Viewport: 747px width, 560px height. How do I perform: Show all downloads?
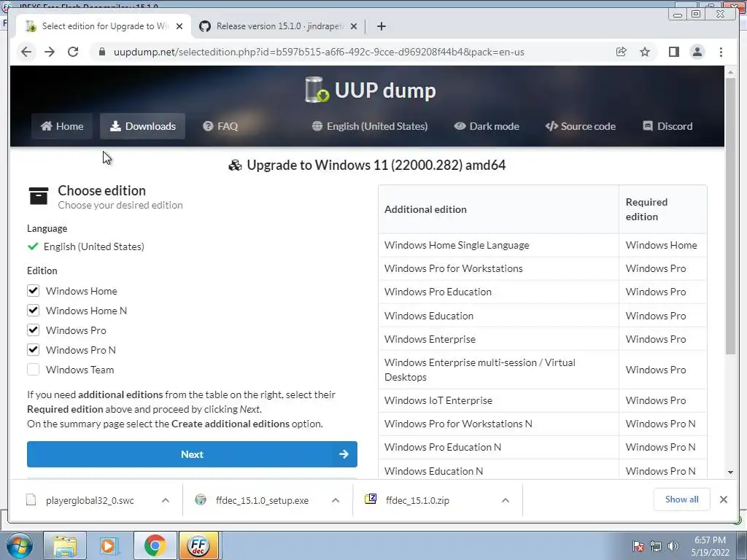pyautogui.click(x=682, y=499)
